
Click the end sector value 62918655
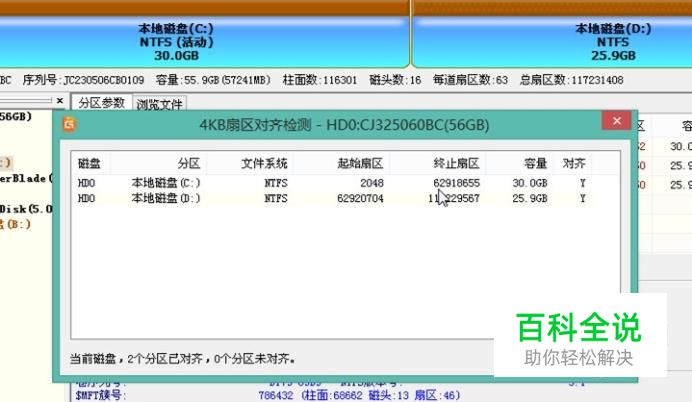[456, 183]
